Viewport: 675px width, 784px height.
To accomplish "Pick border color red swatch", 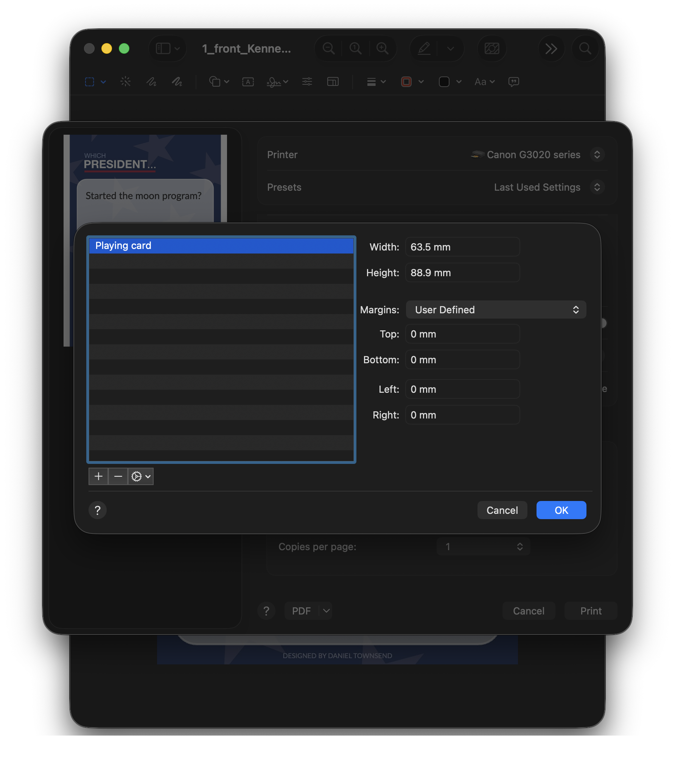I will point(406,82).
